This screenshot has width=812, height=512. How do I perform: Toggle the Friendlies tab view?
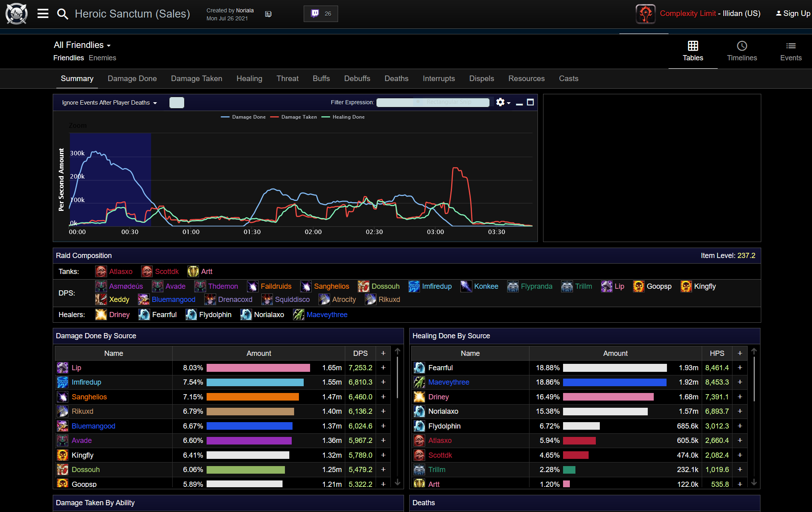coord(68,57)
